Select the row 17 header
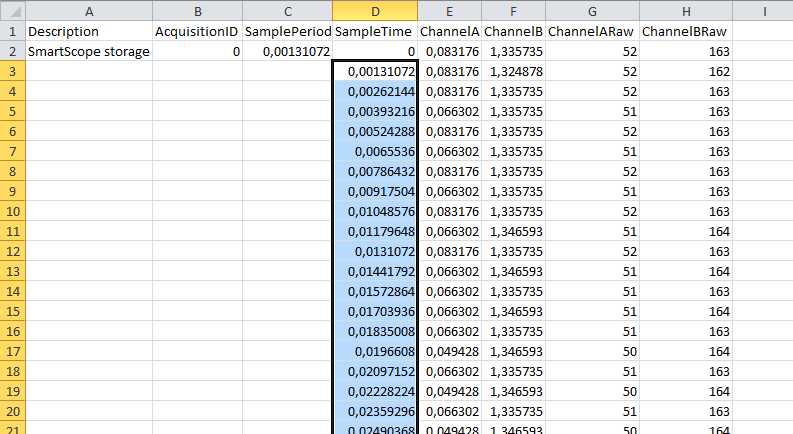Viewport: 793px width, 434px height. click(12, 351)
